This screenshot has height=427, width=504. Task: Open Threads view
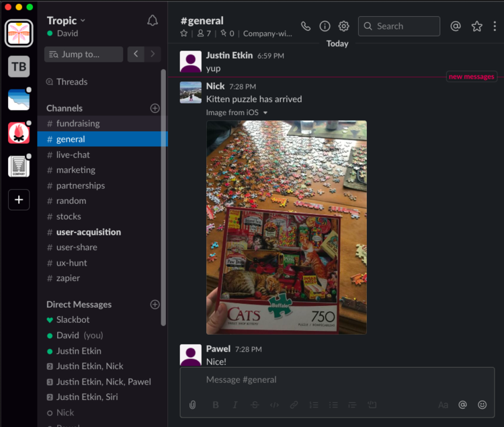pyautogui.click(x=72, y=82)
